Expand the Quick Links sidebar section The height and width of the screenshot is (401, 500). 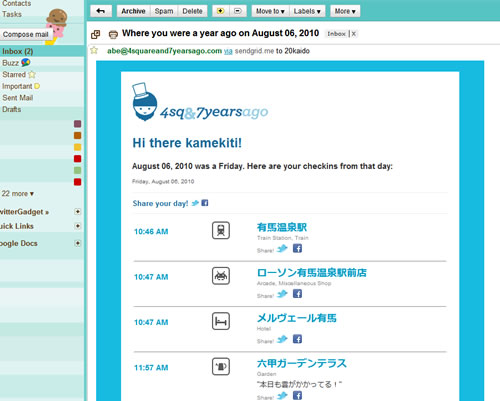78,226
